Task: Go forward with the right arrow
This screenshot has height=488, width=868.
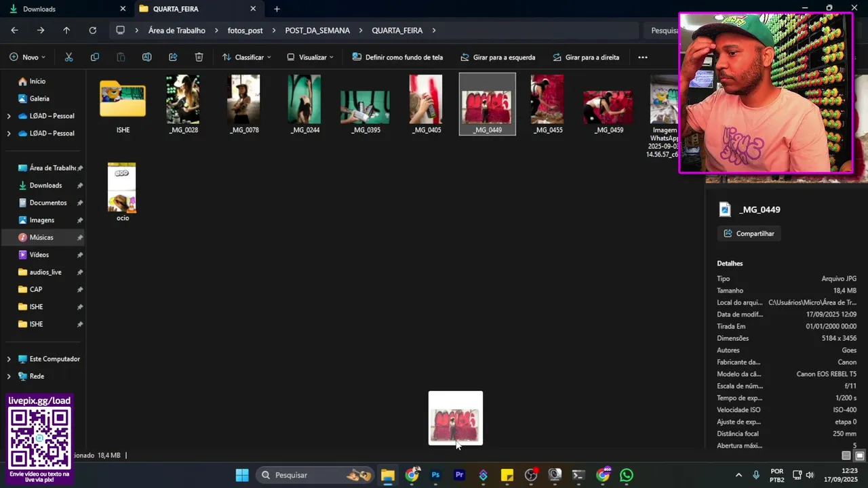Action: click(41, 30)
